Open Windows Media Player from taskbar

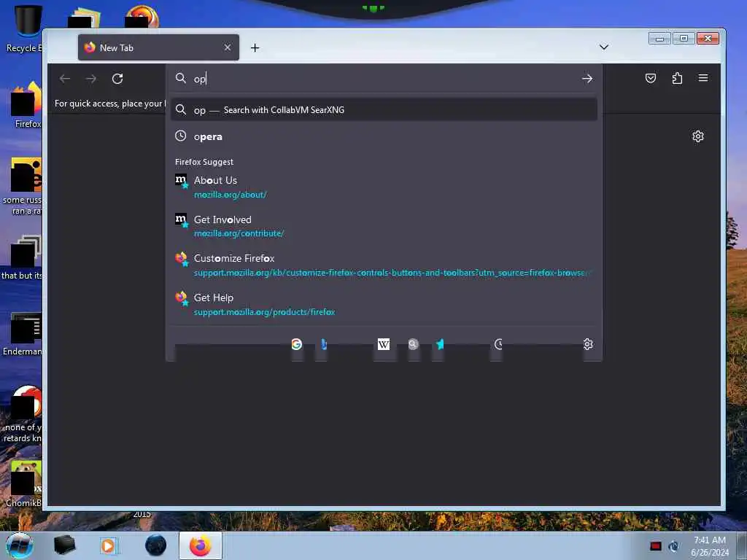coord(108,545)
